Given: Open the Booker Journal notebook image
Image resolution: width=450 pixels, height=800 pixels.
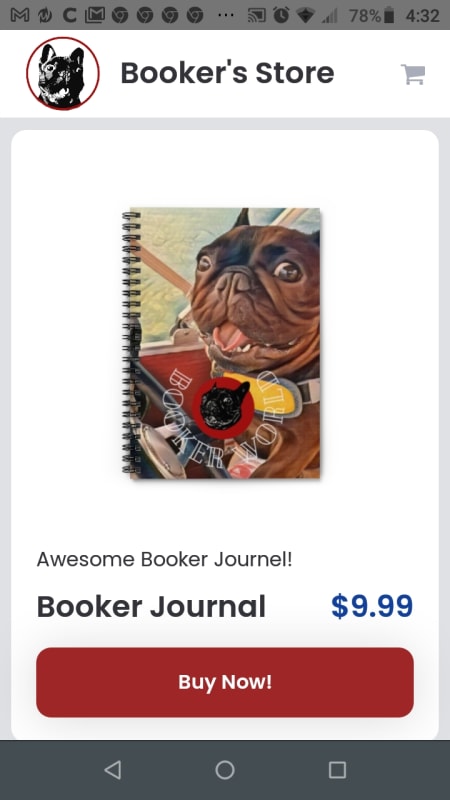Looking at the screenshot, I should coord(221,343).
